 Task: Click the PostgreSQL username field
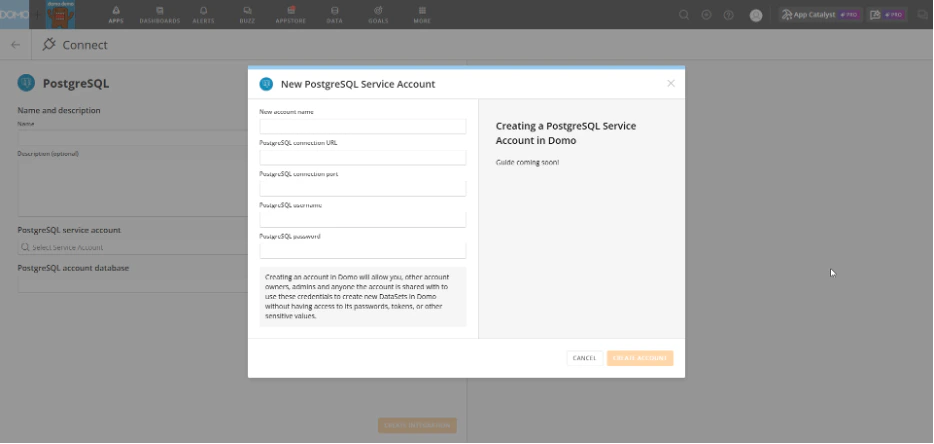[363, 219]
